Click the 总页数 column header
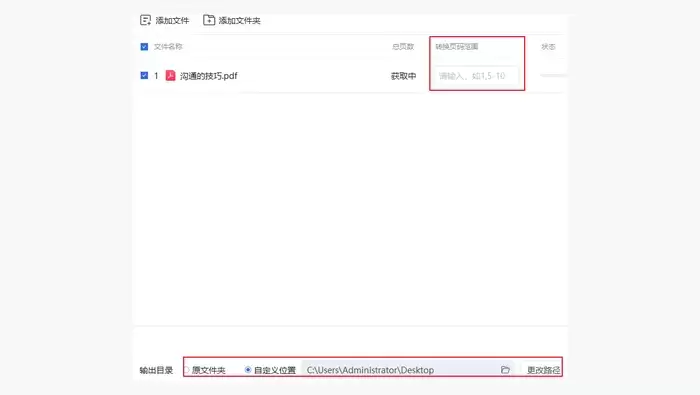Viewport: 700px width, 395px height. coord(403,46)
